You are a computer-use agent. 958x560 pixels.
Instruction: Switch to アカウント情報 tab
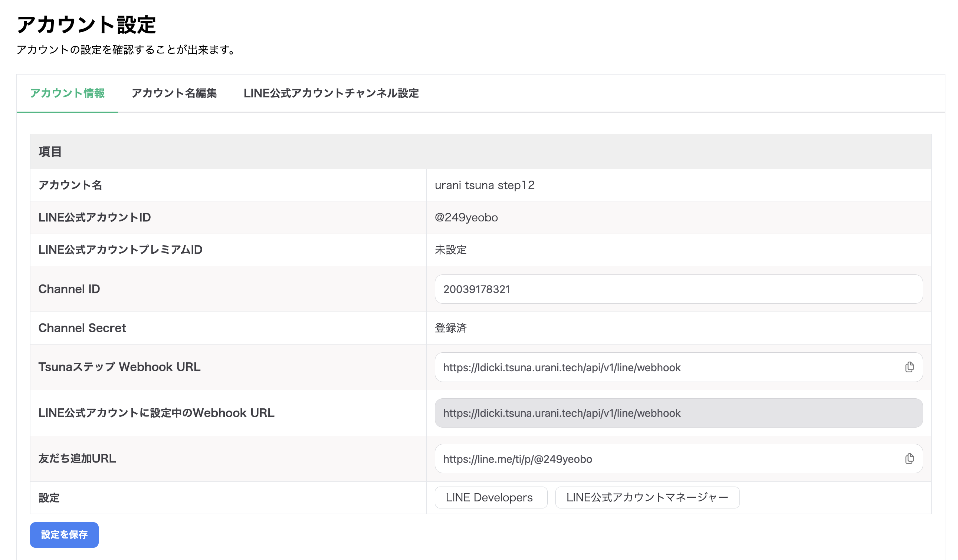[x=67, y=93]
